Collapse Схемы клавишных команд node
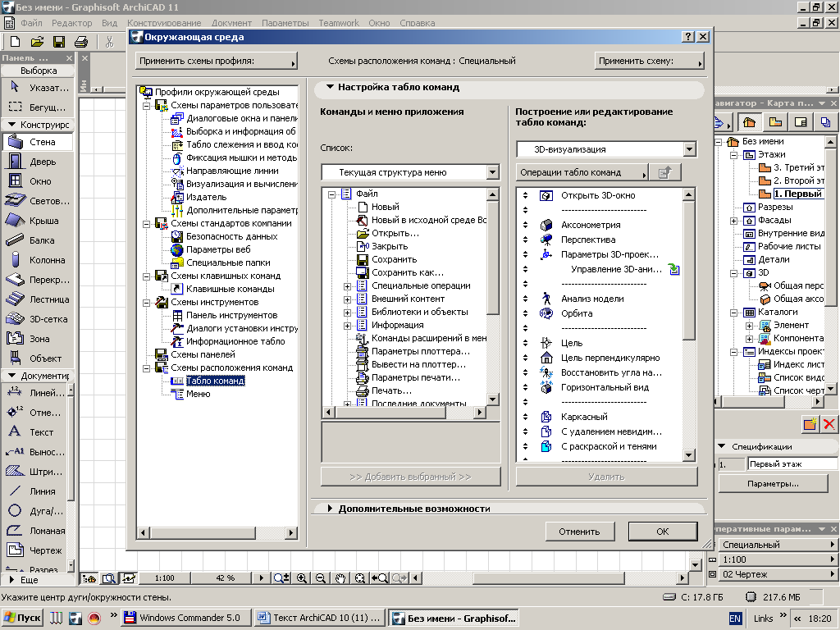Viewport: 840px width, 630px height. 146,276
